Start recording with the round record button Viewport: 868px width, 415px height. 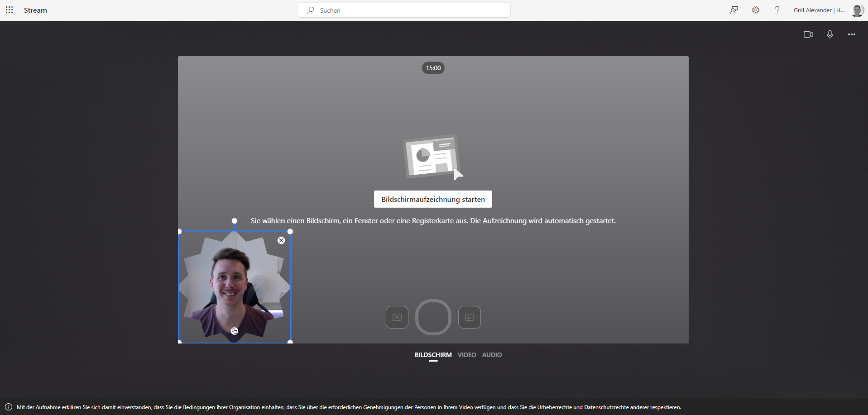click(433, 317)
